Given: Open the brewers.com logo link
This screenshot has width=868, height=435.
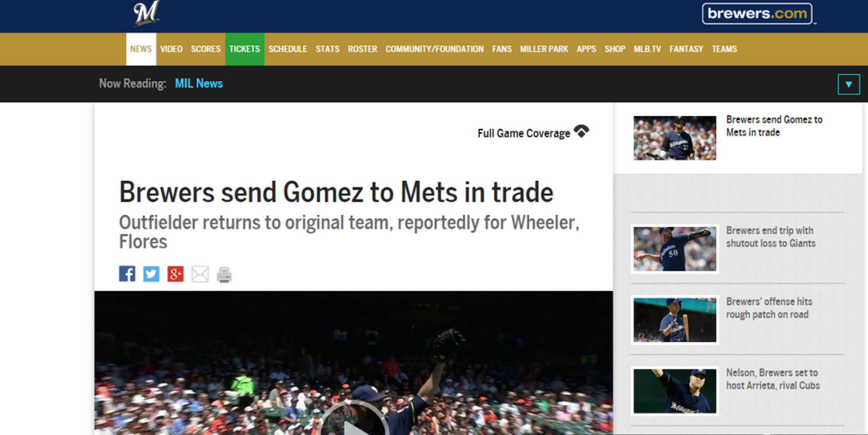Looking at the screenshot, I should click(x=757, y=14).
